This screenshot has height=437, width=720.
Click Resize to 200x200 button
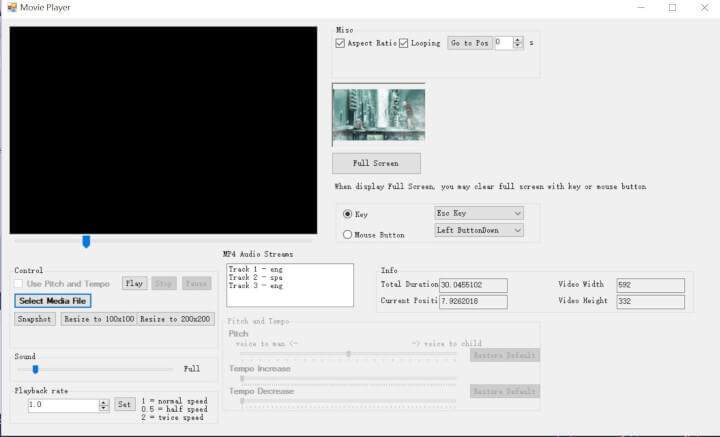point(174,319)
